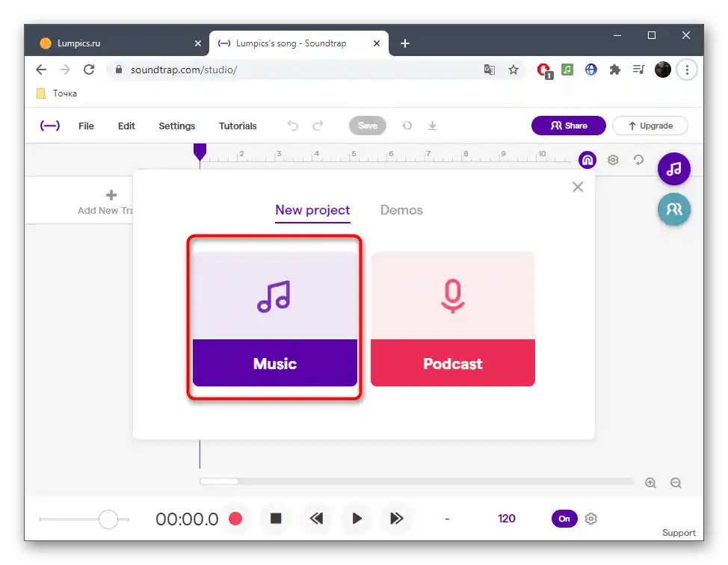The height and width of the screenshot is (565, 728).
Task: Click the horizontal timeline scrollbar thumb
Action: (219, 481)
